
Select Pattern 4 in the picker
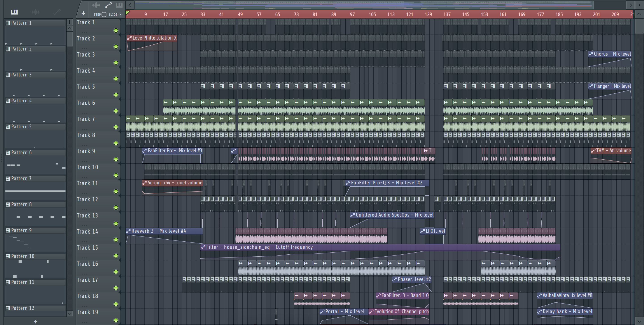(36, 101)
